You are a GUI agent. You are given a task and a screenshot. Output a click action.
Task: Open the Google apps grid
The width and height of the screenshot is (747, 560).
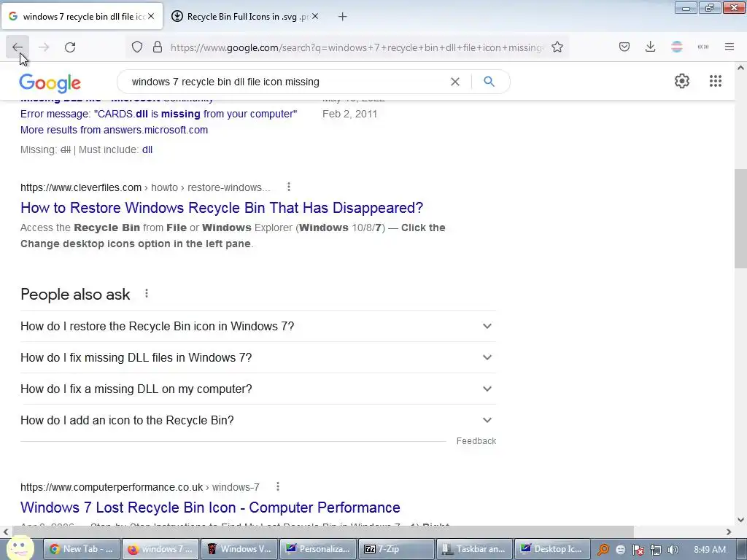[x=716, y=81]
